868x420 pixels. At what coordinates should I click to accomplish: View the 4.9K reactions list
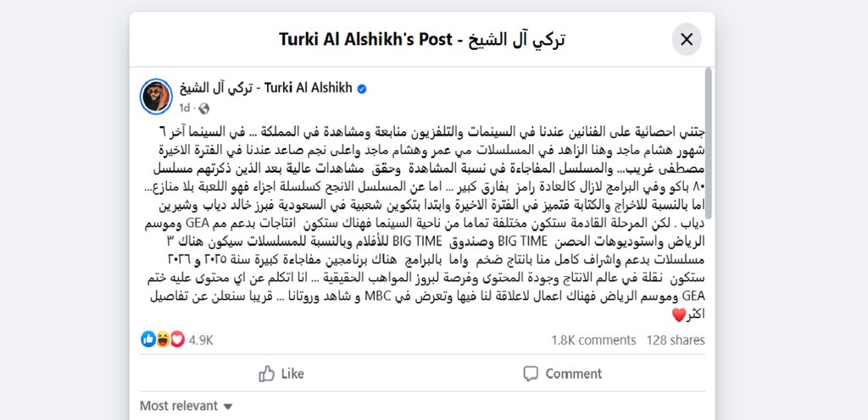tap(201, 340)
